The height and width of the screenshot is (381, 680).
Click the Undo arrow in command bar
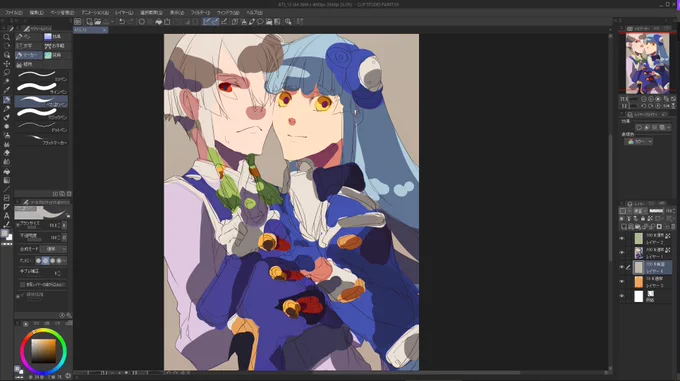[122, 22]
